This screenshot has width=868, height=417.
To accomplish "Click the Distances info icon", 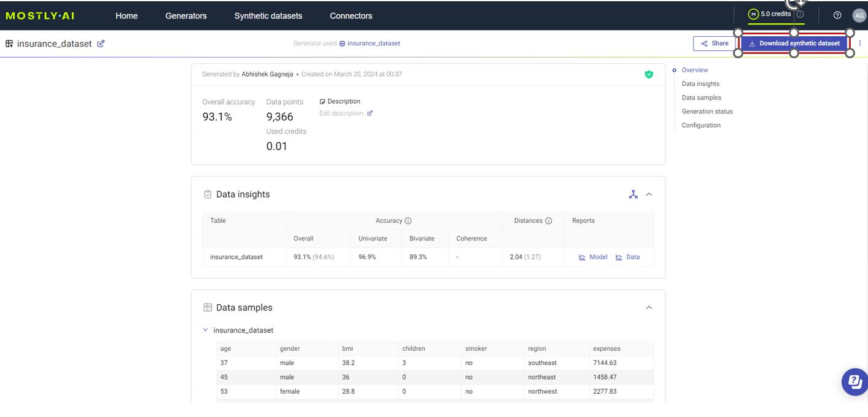I will [x=549, y=221].
